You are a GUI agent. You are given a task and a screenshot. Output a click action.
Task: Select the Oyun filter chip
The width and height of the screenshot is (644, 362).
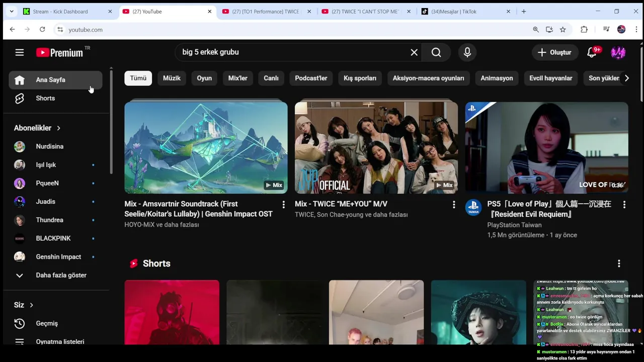[x=204, y=78]
